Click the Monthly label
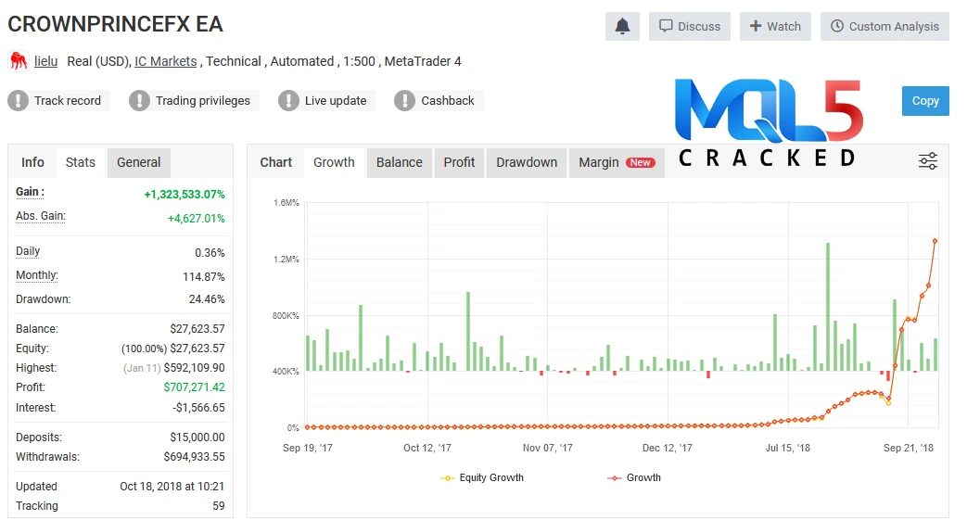Image resolution: width=980 pixels, height=520 pixels. click(x=37, y=275)
